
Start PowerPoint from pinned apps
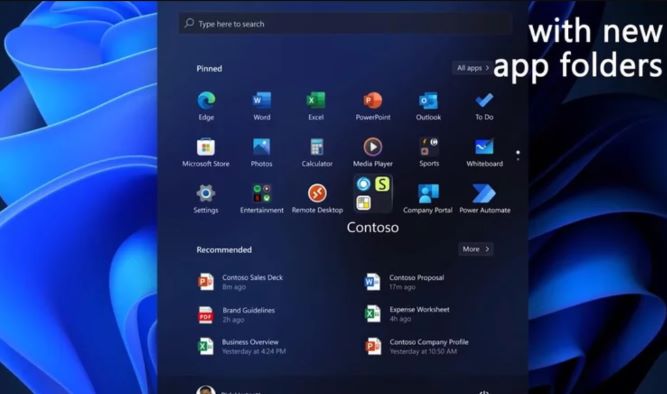pos(373,106)
